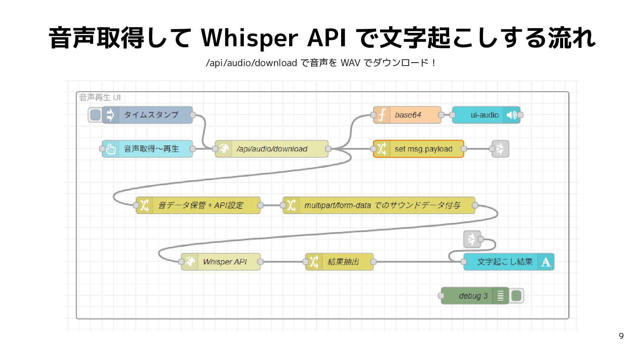Click the list icon on debug 3 node

500,296
